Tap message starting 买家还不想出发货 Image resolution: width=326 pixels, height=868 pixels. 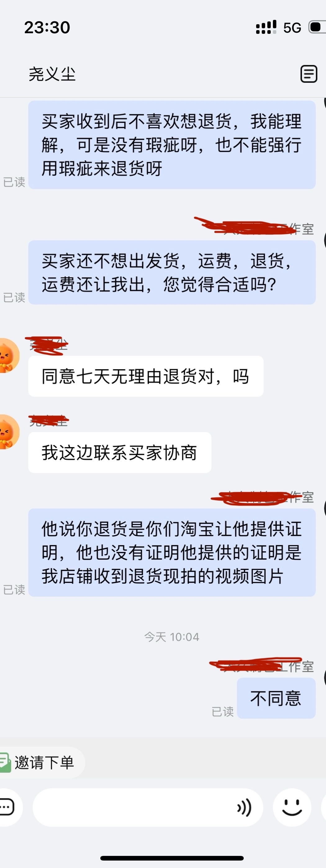[172, 272]
